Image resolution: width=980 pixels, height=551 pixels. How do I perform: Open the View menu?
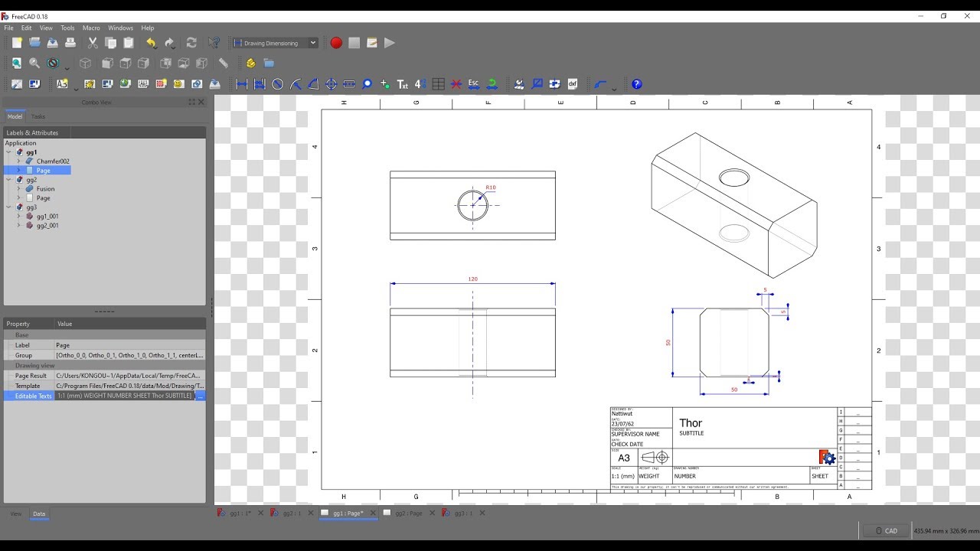click(47, 28)
